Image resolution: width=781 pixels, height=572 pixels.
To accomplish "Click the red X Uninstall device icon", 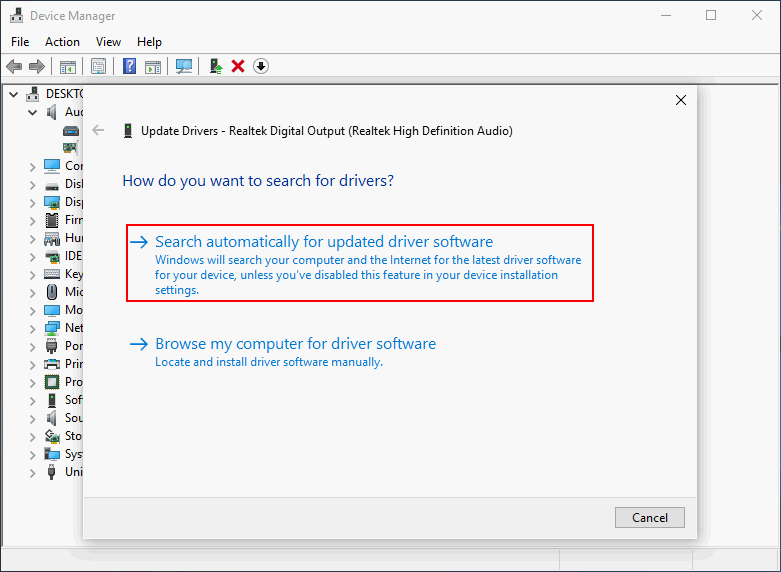I will pyautogui.click(x=238, y=66).
